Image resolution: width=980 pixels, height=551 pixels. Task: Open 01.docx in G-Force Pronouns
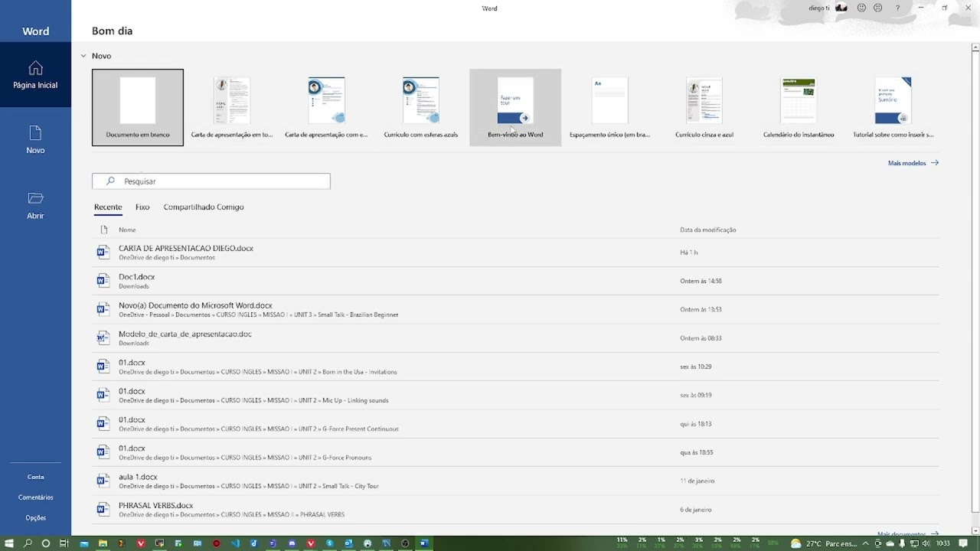[x=515, y=452]
